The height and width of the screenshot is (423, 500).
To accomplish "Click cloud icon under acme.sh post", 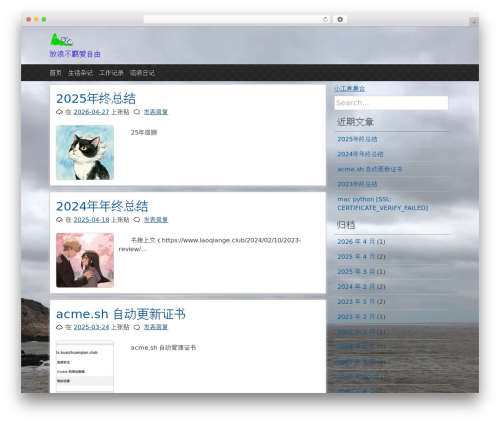I will point(59,327).
